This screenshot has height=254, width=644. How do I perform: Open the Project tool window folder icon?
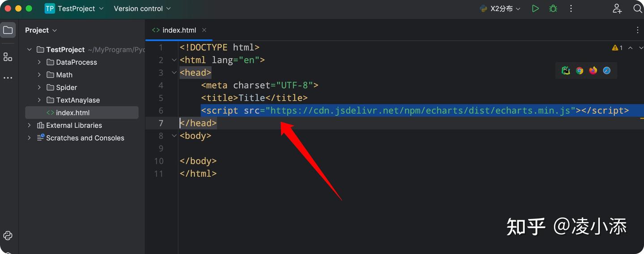tap(8, 30)
